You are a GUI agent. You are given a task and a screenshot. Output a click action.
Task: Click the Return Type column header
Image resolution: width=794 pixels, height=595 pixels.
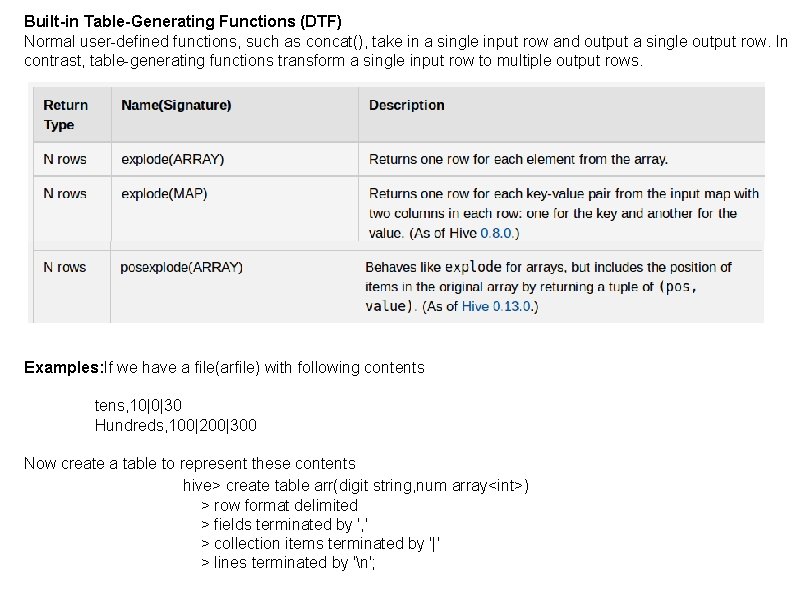tap(66, 115)
